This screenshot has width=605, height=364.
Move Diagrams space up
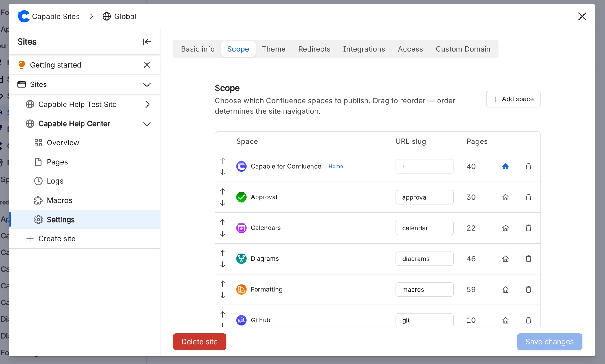[x=223, y=253]
